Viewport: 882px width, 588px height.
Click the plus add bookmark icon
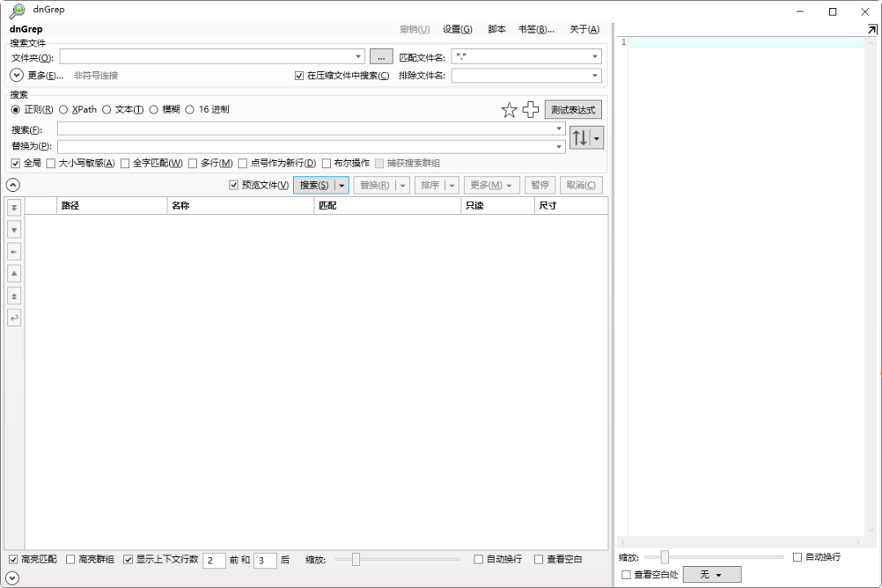click(x=531, y=109)
